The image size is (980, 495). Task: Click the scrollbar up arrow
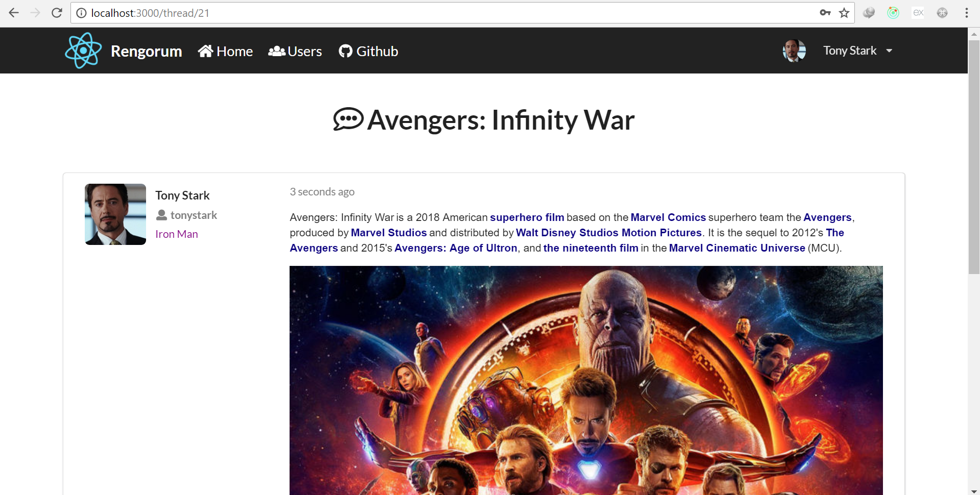[x=974, y=34]
